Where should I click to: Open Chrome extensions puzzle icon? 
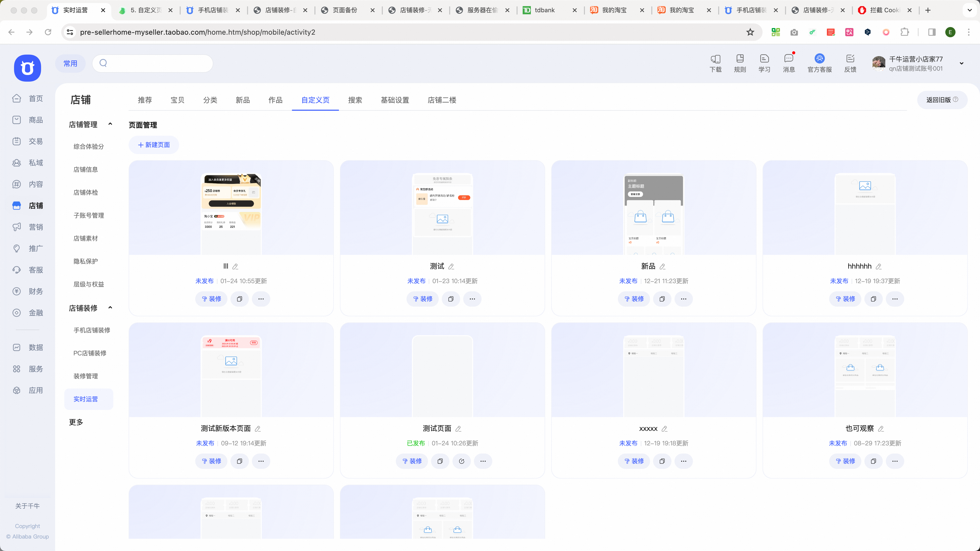coord(905,32)
